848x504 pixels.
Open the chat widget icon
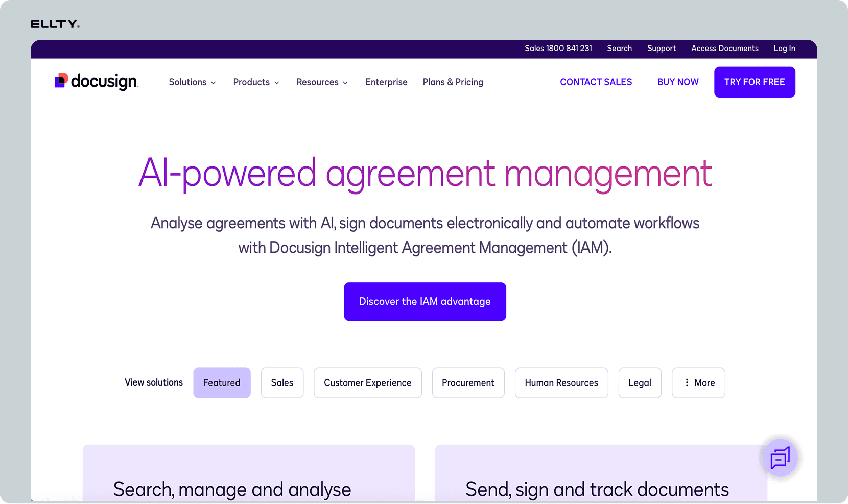coord(780,458)
